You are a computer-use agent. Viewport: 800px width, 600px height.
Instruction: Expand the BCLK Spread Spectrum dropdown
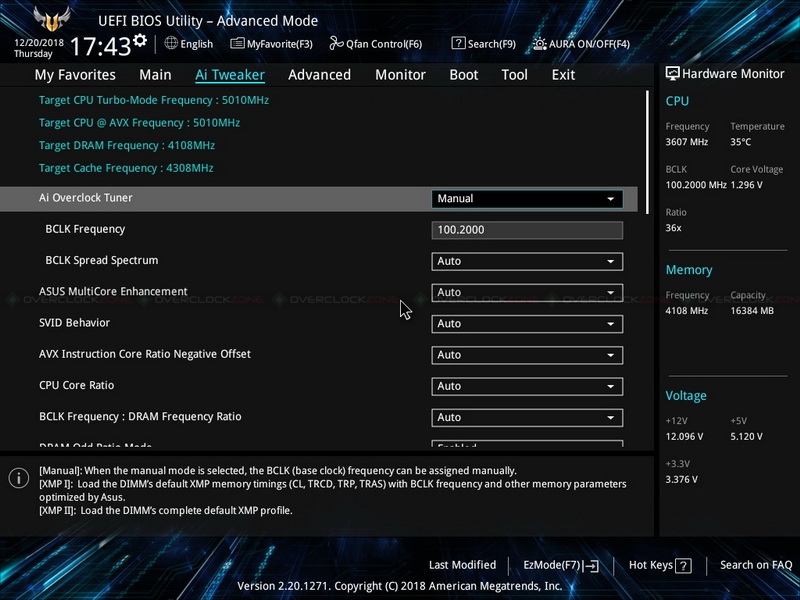[x=527, y=261]
